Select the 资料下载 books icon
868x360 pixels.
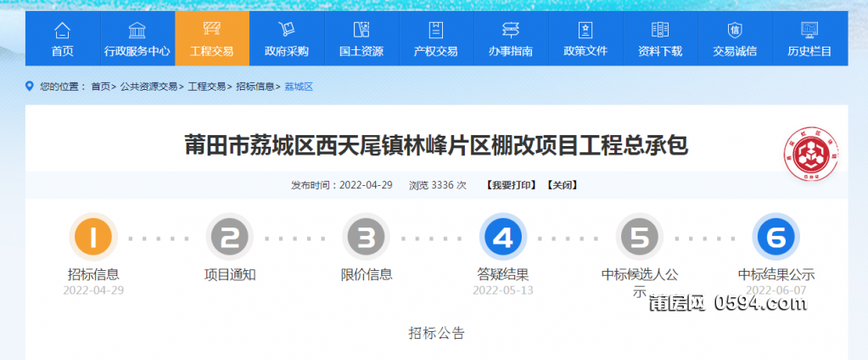point(660,30)
